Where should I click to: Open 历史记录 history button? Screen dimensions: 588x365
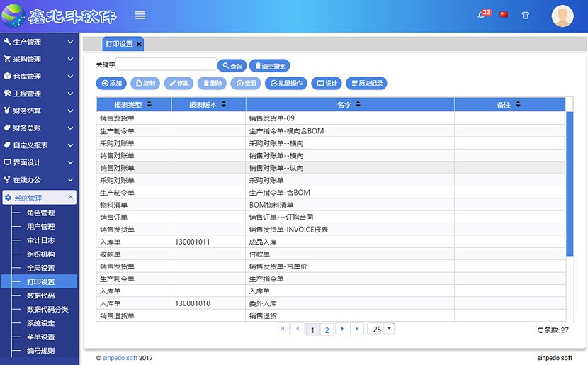(x=366, y=84)
